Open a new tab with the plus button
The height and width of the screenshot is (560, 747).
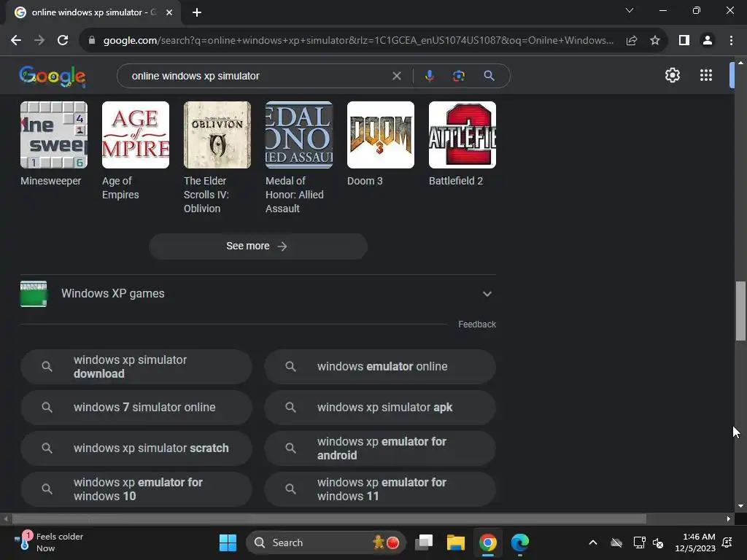(x=197, y=12)
